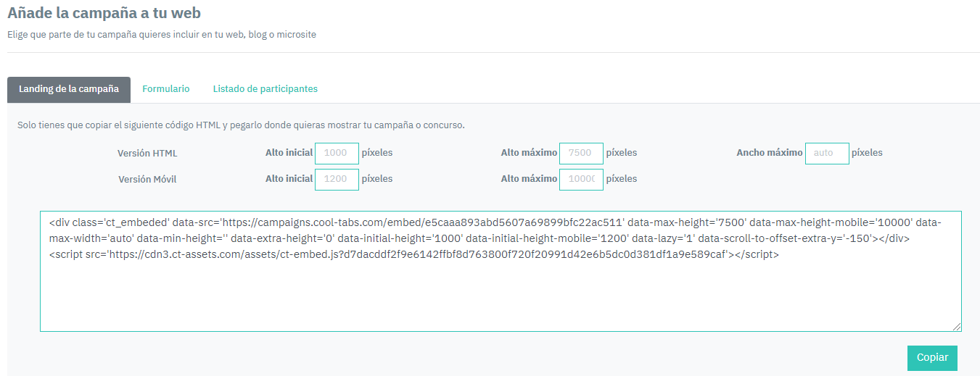Click the Elige que parte subtitle text
980x376 pixels.
click(x=162, y=34)
